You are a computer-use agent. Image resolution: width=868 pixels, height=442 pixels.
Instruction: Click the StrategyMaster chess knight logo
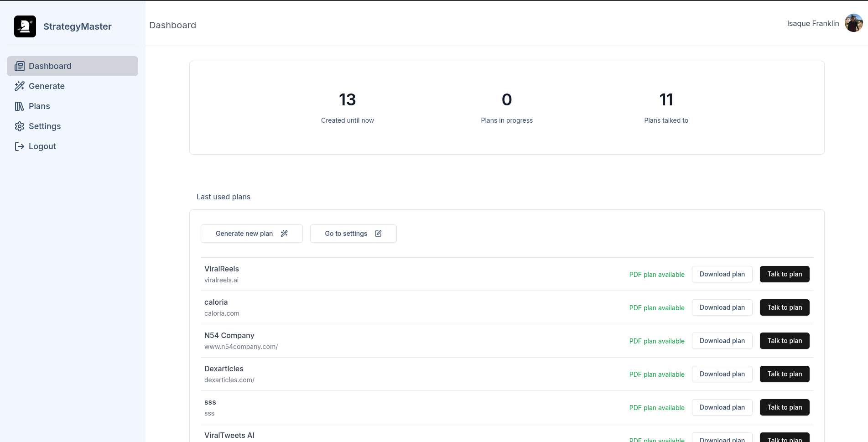click(x=25, y=26)
